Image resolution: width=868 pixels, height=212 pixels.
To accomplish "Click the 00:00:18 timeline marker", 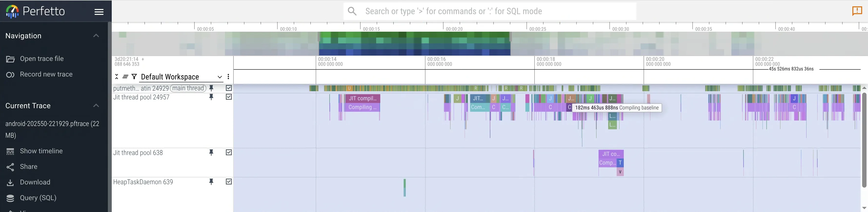I will tap(549, 62).
